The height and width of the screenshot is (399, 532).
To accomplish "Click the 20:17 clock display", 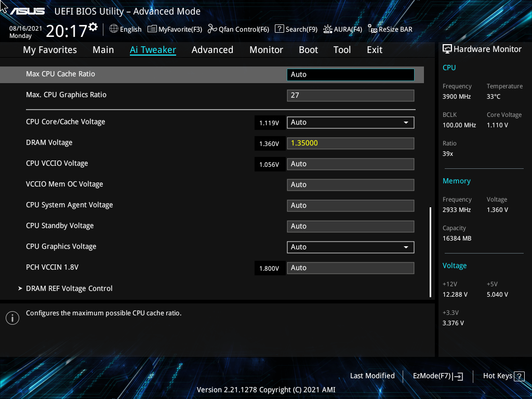I will click(66, 31).
